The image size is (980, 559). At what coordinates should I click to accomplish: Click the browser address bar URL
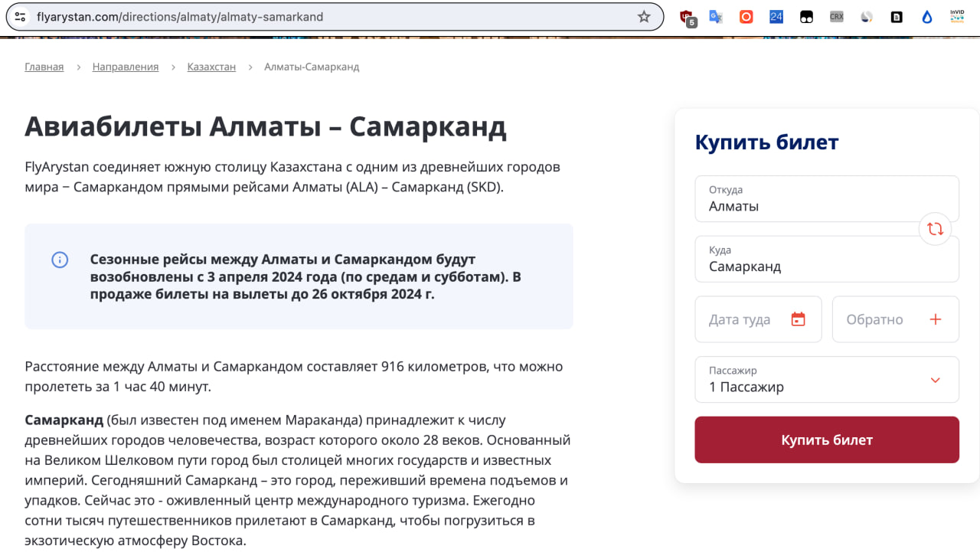click(306, 17)
